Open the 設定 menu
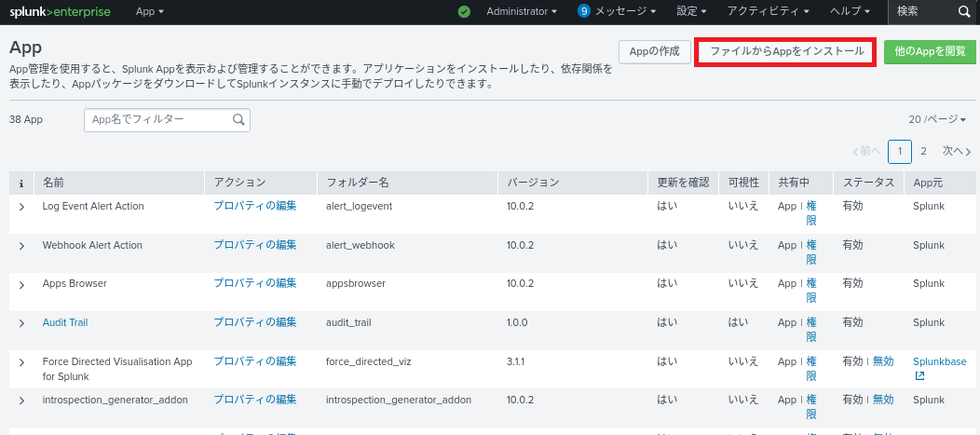This screenshot has width=980, height=435. pyautogui.click(x=691, y=11)
